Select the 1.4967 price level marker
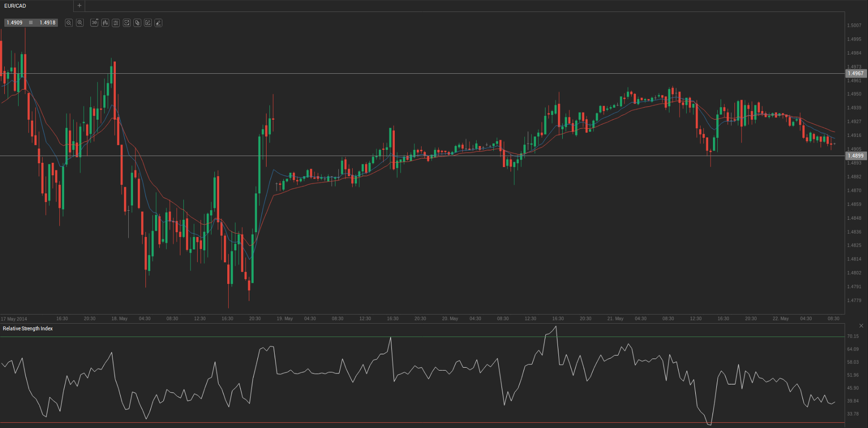 coord(856,73)
